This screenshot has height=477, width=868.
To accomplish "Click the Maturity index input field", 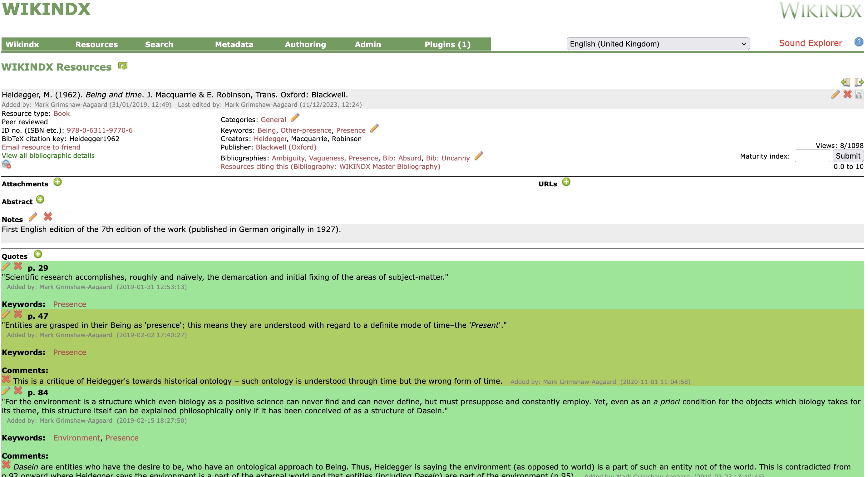I will coord(812,156).
